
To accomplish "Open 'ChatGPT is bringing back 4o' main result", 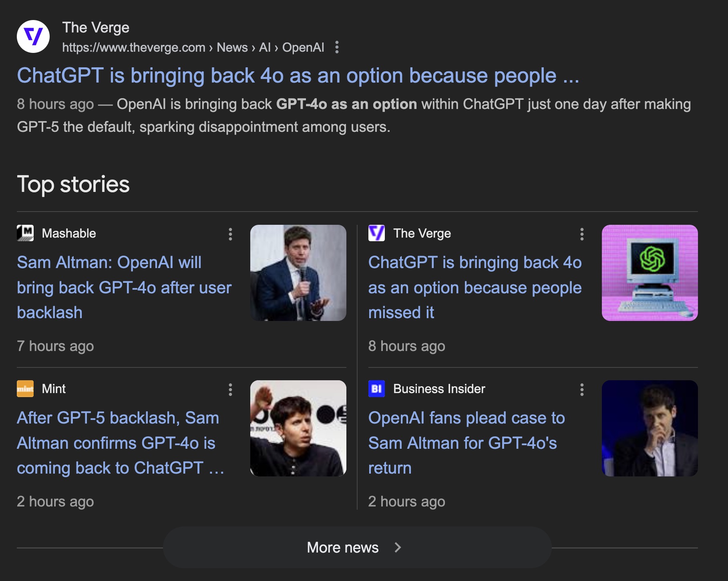I will click(298, 76).
